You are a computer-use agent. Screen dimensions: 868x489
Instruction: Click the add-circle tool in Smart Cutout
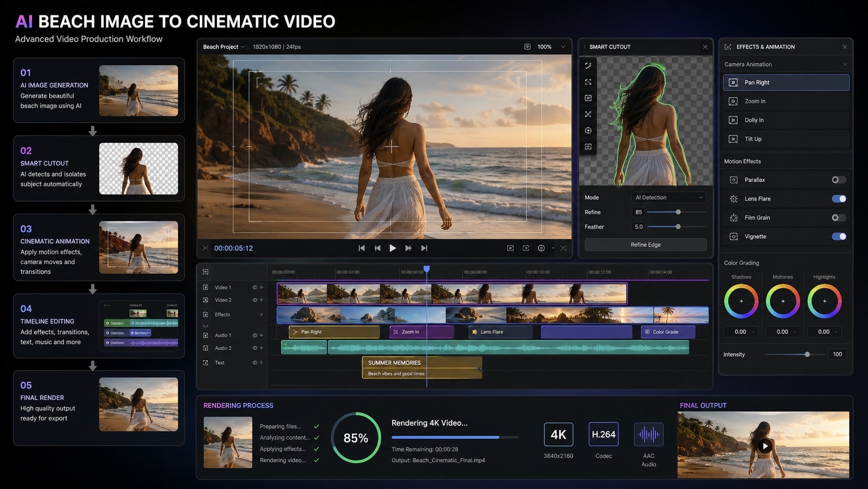pos(588,130)
